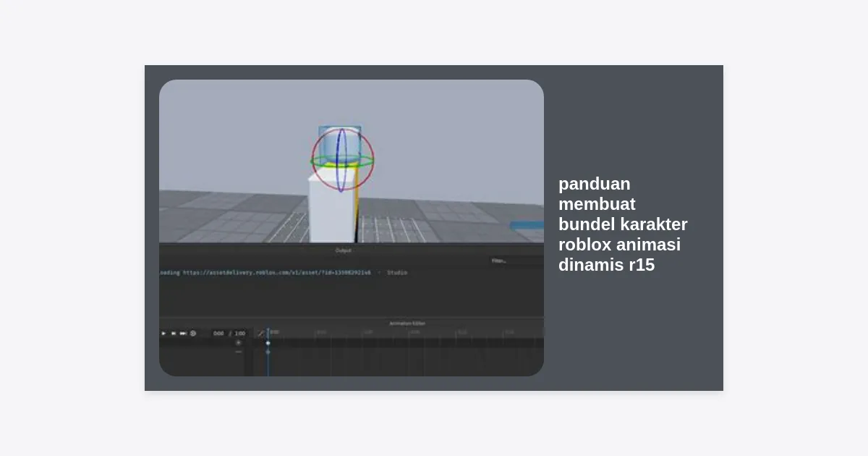868x456 pixels.
Task: Click the animation length field showing 1:00
Action: pyautogui.click(x=240, y=334)
